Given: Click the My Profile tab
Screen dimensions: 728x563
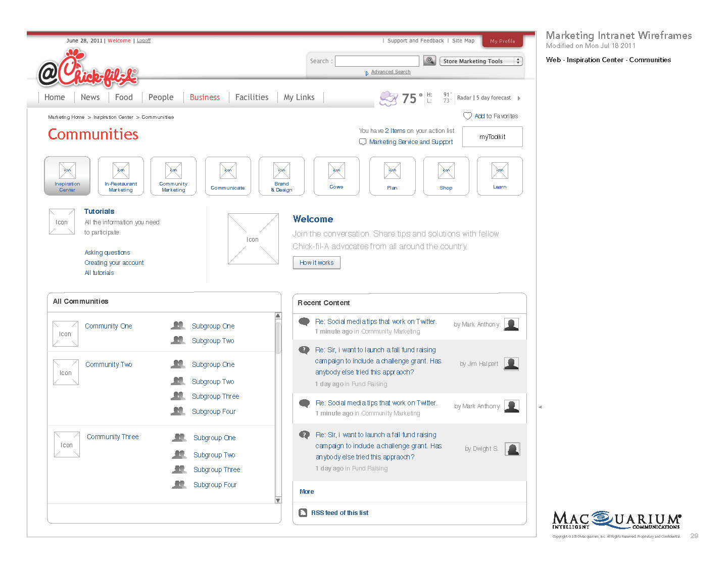Looking at the screenshot, I should (x=502, y=41).
